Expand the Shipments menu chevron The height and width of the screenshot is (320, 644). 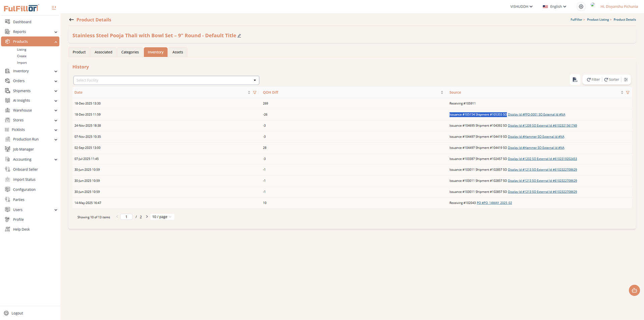tap(56, 91)
